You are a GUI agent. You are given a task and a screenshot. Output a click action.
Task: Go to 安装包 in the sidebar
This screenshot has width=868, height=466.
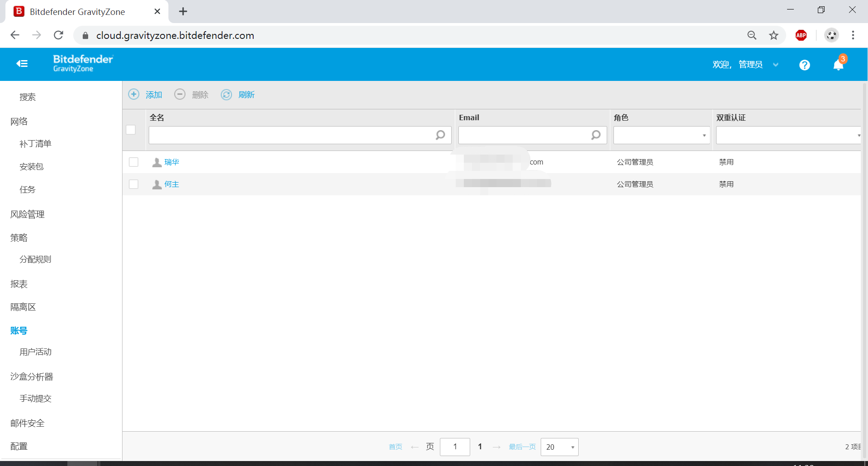[x=31, y=167]
